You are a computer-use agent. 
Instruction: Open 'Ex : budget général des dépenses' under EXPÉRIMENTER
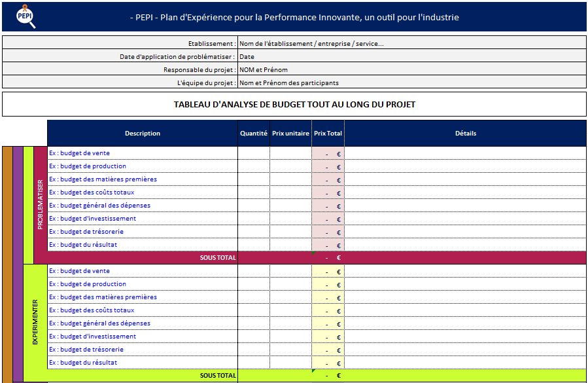click(98, 323)
